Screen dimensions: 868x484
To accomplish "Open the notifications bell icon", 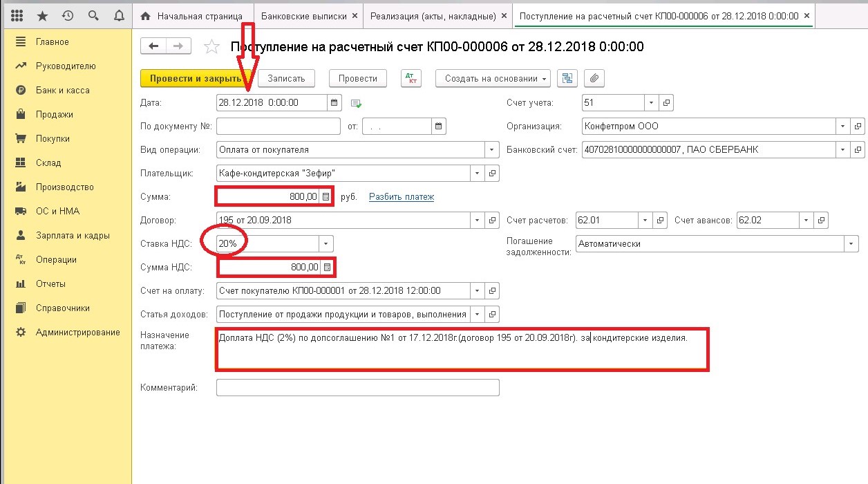I will (x=119, y=15).
